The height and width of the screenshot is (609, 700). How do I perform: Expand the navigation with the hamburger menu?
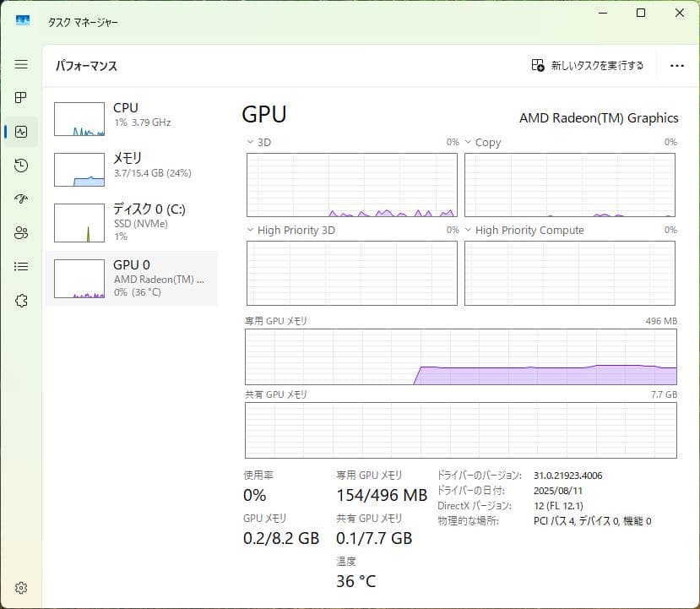20,63
